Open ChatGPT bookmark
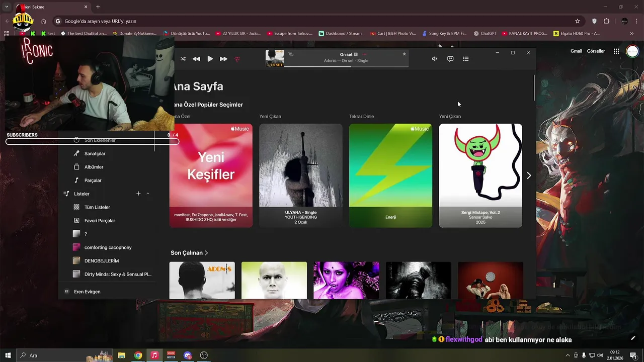The image size is (644, 362). 485,34
